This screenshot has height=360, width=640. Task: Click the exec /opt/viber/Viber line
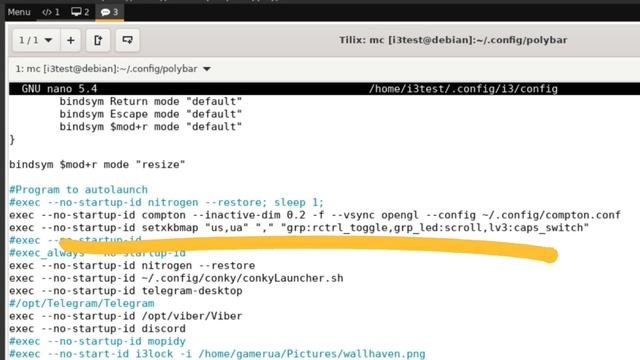126,316
